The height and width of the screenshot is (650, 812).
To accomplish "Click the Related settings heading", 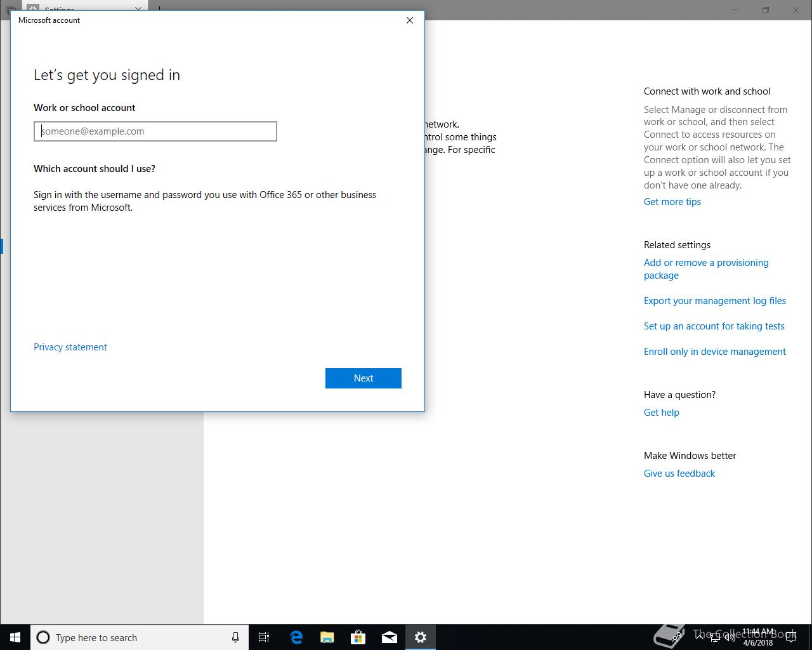I will (x=677, y=245).
